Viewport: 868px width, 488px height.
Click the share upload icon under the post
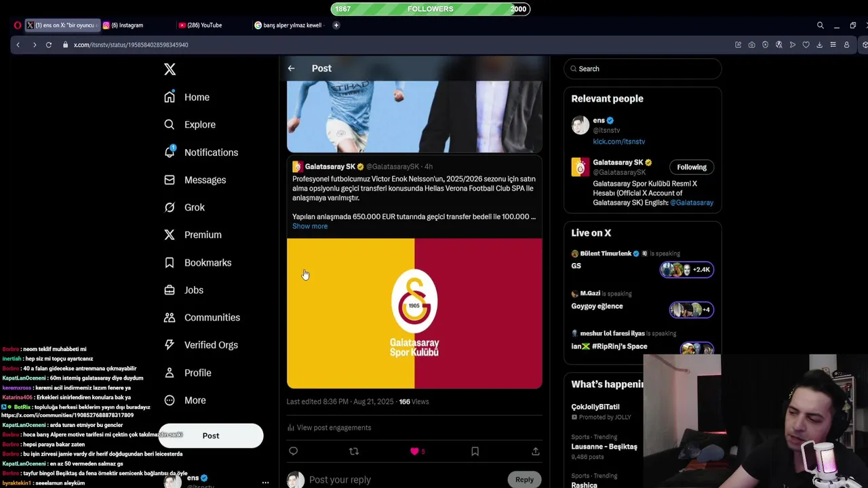pos(535,451)
